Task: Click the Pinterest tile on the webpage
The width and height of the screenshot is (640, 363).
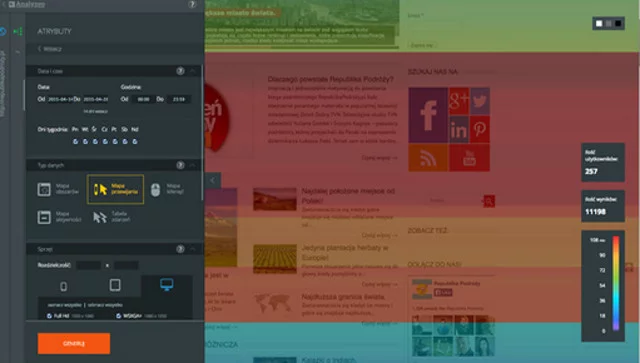Action: tap(480, 129)
